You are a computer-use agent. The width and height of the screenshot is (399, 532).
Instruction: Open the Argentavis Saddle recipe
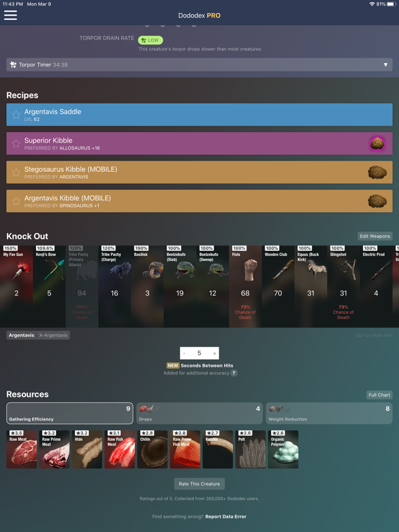click(199, 115)
